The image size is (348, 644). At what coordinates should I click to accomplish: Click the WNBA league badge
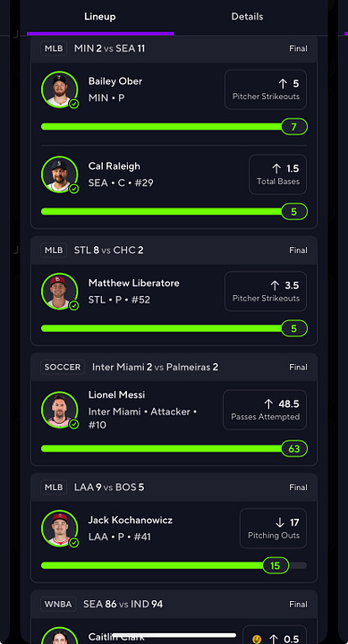(x=58, y=604)
